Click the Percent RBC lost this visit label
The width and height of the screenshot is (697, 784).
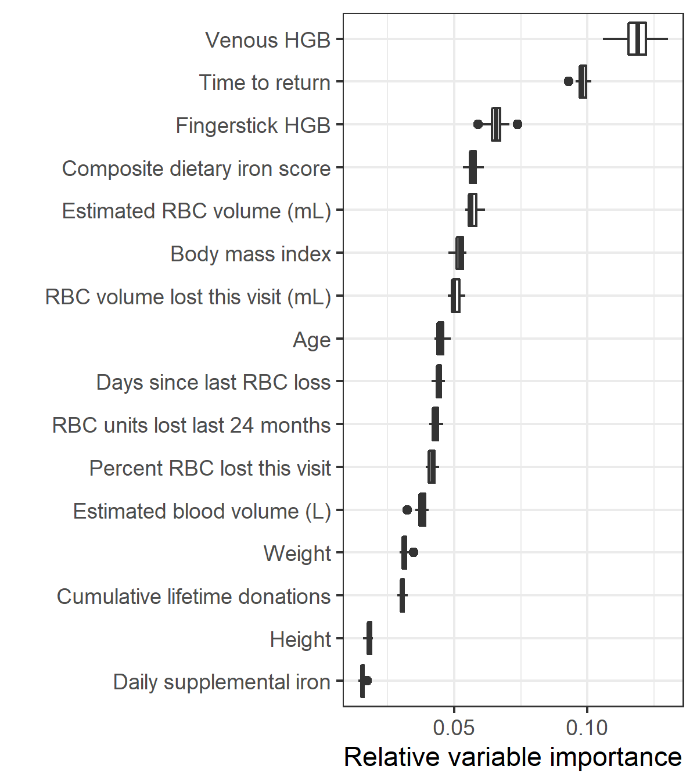coord(210,468)
